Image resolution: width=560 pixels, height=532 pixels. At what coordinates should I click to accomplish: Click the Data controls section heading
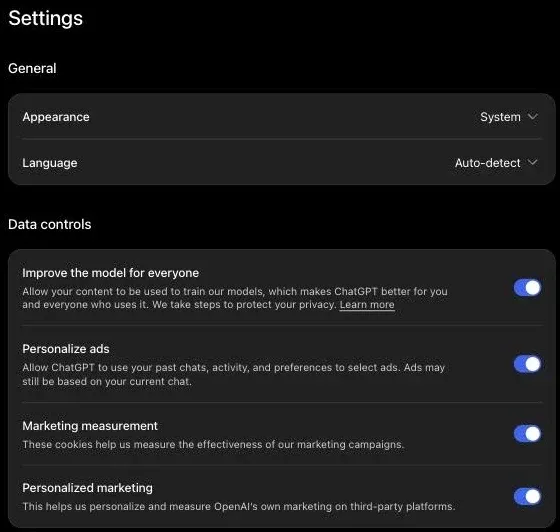50,224
